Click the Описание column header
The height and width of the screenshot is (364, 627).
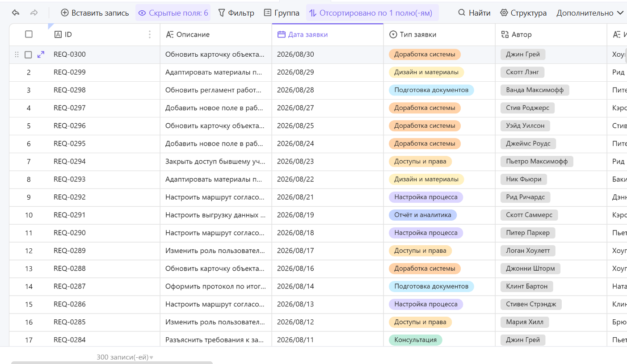(216, 34)
